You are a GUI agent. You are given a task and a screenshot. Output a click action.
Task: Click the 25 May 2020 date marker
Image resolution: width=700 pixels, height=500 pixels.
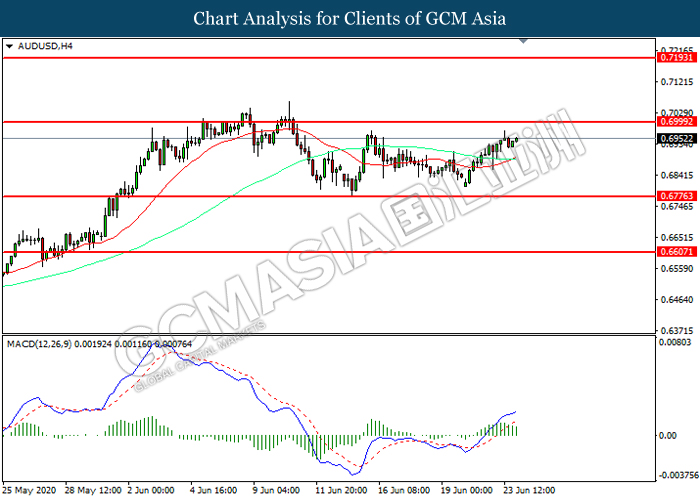(x=29, y=490)
